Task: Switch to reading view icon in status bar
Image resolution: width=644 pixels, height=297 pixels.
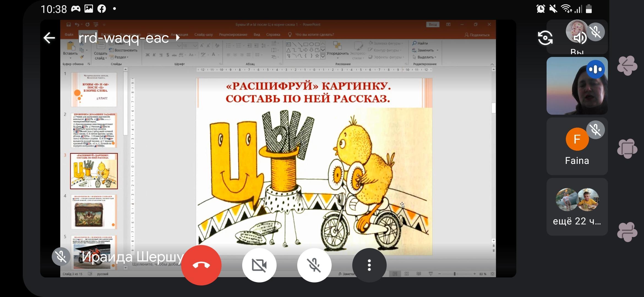Action: [x=419, y=274]
